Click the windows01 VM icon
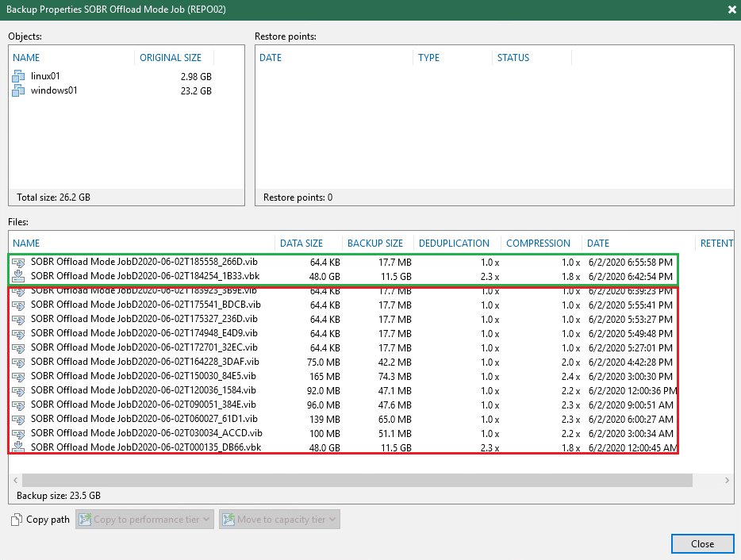This screenshot has height=560, width=741. (x=19, y=90)
